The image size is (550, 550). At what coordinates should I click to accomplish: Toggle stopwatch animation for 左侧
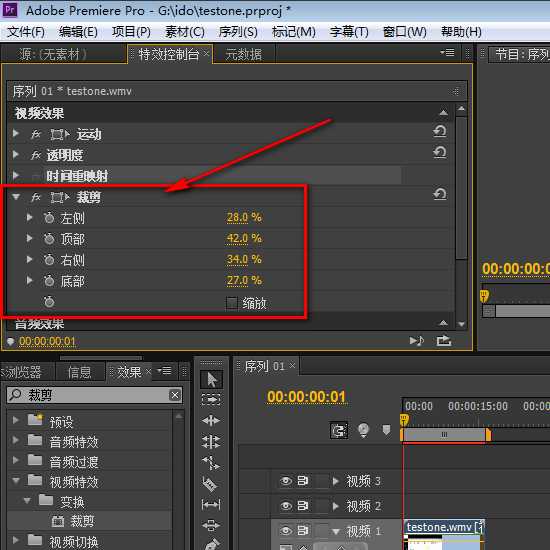49,218
